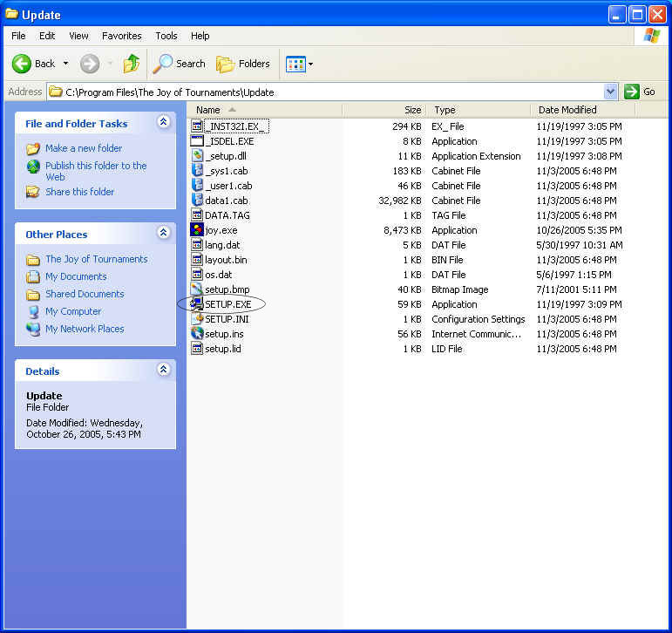Open the Favorites menu
Viewport: 672px width, 633px height.
pos(122,36)
